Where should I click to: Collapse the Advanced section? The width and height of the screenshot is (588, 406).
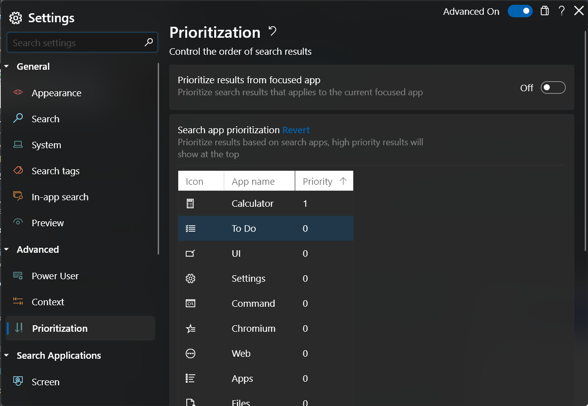coord(6,249)
